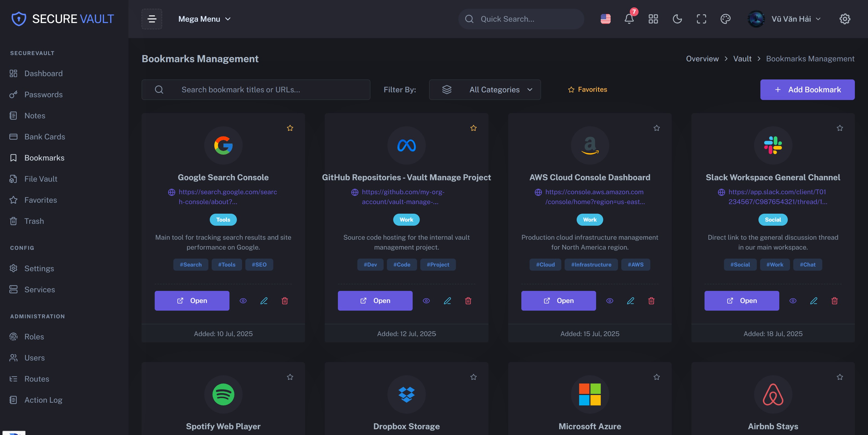The height and width of the screenshot is (435, 868).
Task: Favorite the Airbnb Stays star
Action: click(x=839, y=377)
